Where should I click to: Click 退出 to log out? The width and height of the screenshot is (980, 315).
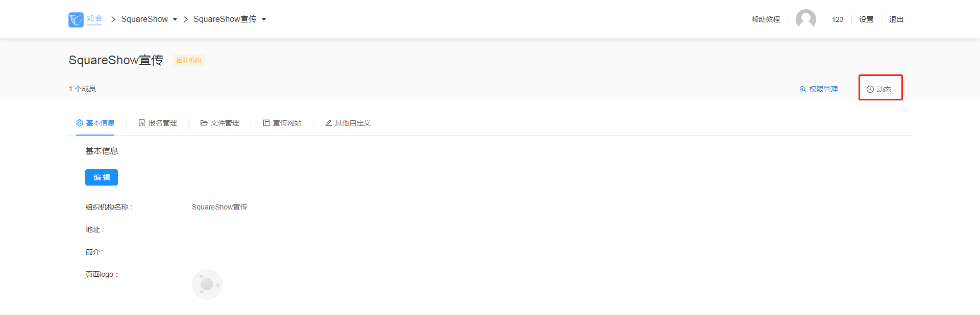(x=896, y=19)
